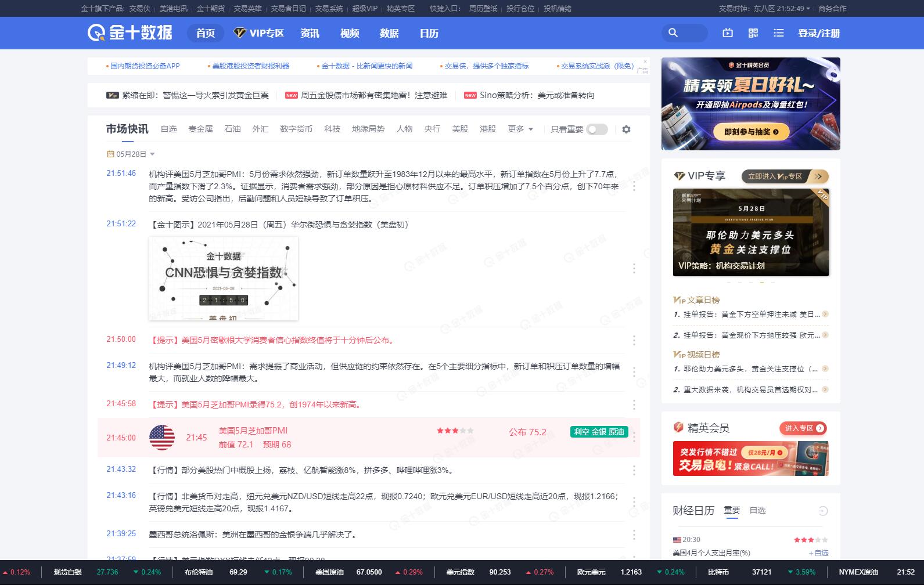Open the 05月28日 date picker

coord(131,154)
